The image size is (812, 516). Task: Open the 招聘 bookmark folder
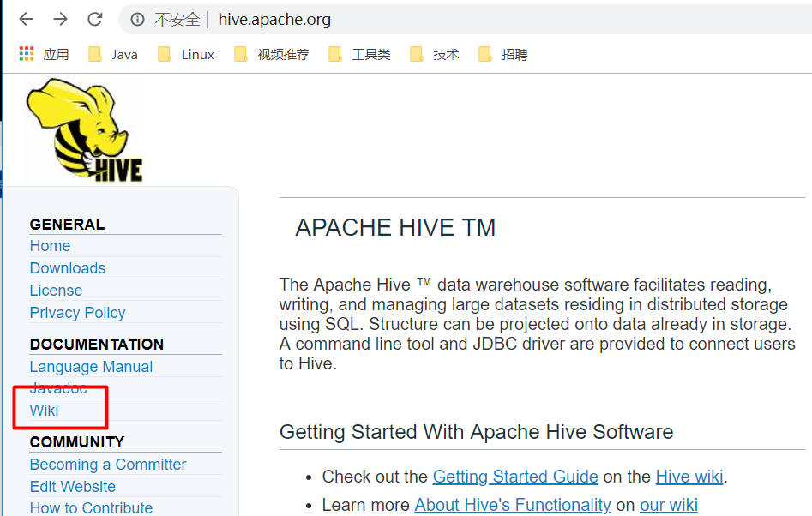click(504, 54)
